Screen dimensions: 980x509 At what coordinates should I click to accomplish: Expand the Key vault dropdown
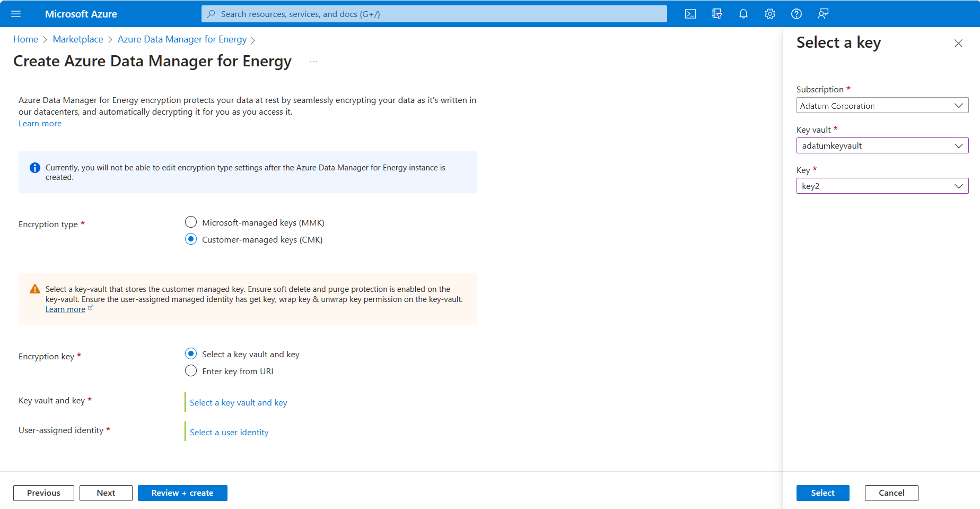pos(882,146)
